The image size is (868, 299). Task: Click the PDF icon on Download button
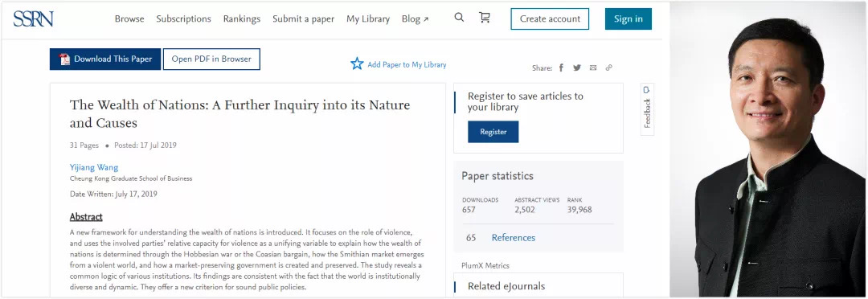point(65,59)
